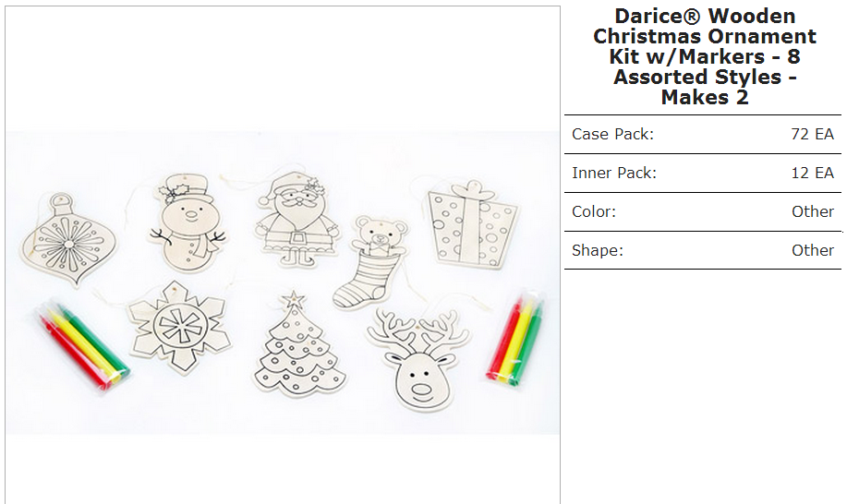Click the snowman ornament in the photo

pyautogui.click(x=188, y=222)
